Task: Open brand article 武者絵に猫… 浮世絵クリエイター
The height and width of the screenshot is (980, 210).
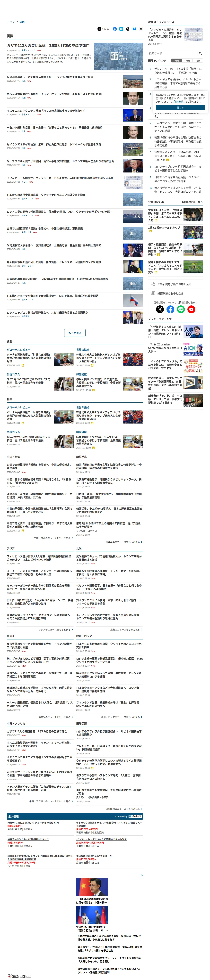Action: point(165,383)
